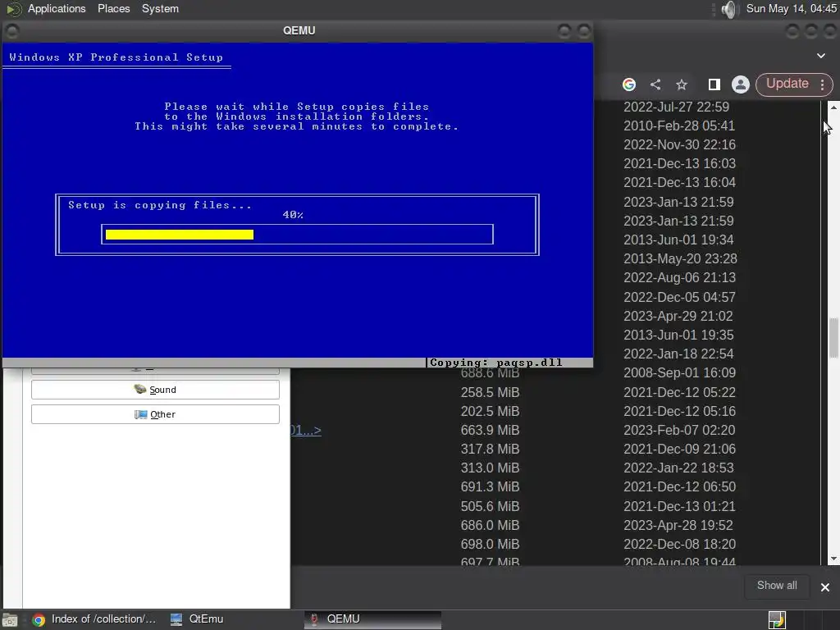Click the volume speaker icon in the top panel
This screenshot has width=840, height=630.
tap(729, 9)
